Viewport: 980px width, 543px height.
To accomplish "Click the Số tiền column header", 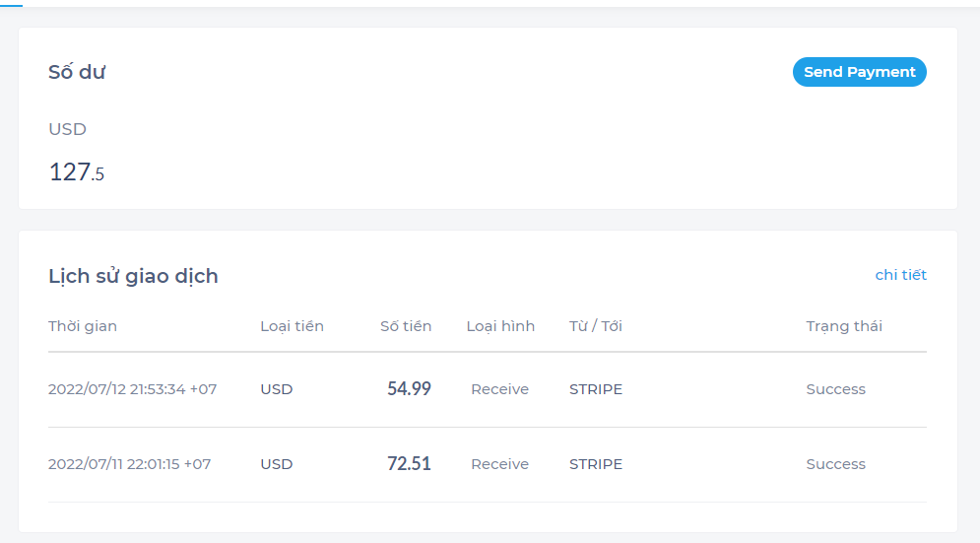I will click(x=406, y=326).
